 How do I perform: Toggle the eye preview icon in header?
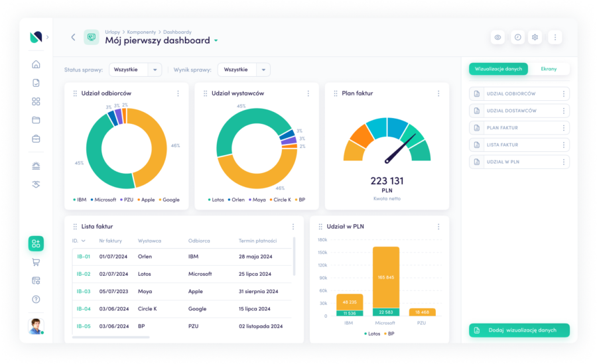pos(498,37)
